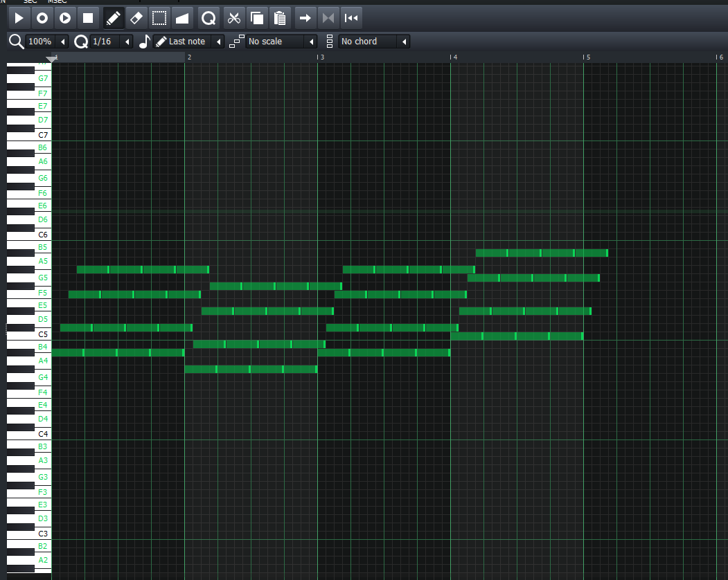Toggle return-to-start after stopping button
The image size is (728, 580).
pyautogui.click(x=351, y=18)
